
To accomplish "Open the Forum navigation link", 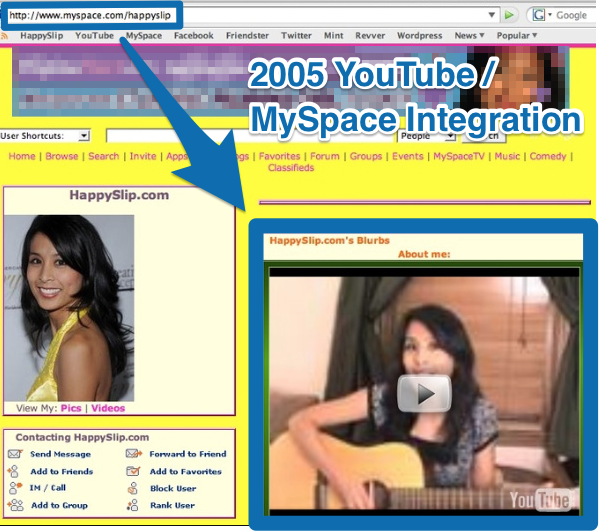I will (x=325, y=156).
